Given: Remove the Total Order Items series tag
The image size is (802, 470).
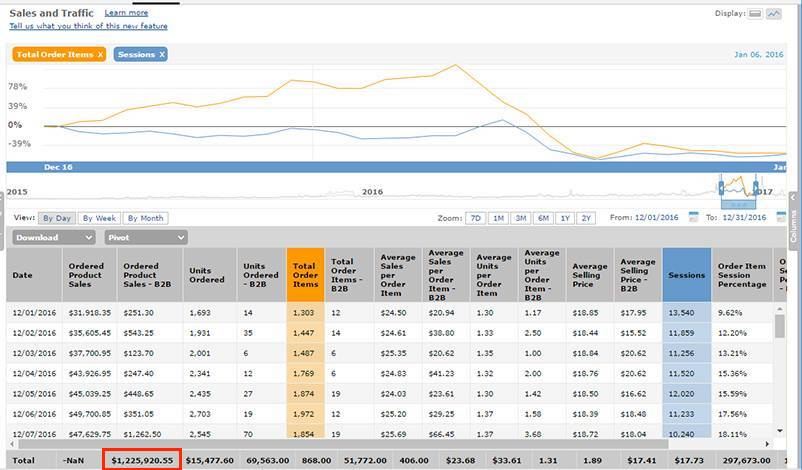Looking at the screenshot, I should click(100, 54).
